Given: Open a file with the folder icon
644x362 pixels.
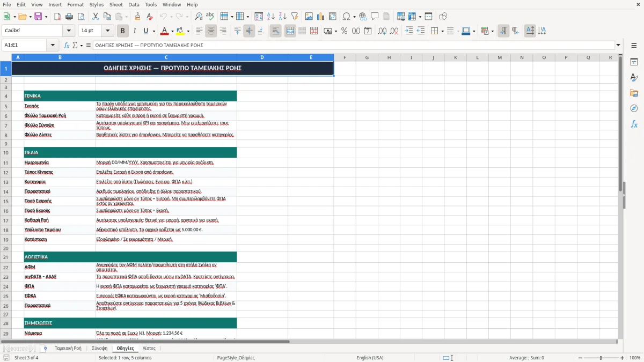Looking at the screenshot, I should (21, 17).
